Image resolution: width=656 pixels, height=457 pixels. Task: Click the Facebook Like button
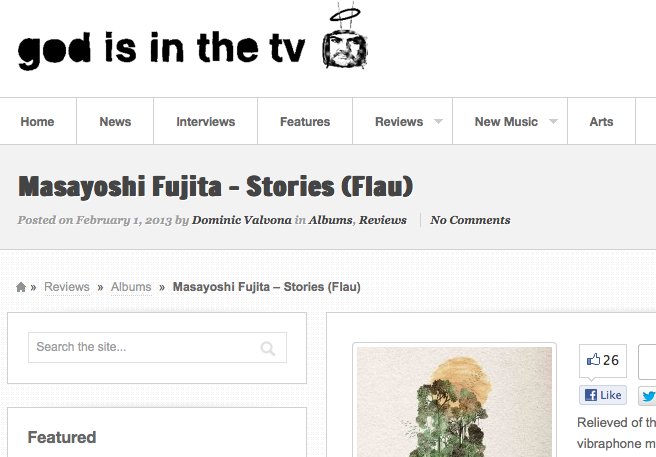(x=603, y=395)
